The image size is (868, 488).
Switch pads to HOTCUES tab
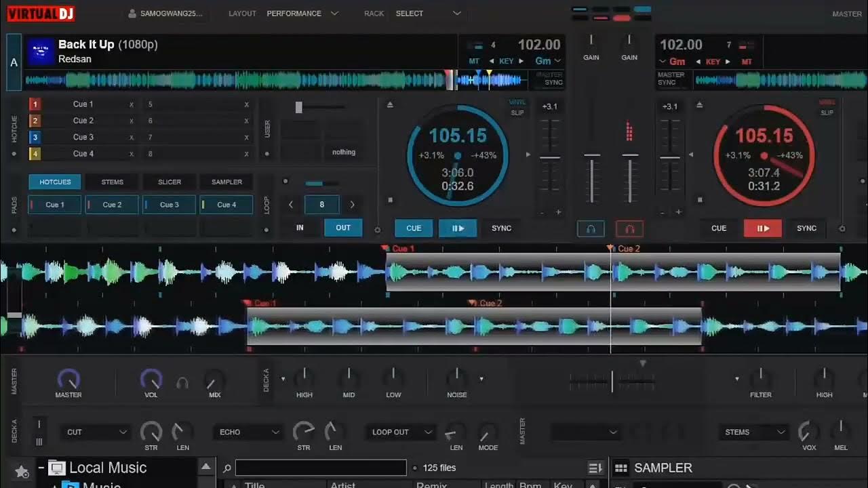coord(55,182)
